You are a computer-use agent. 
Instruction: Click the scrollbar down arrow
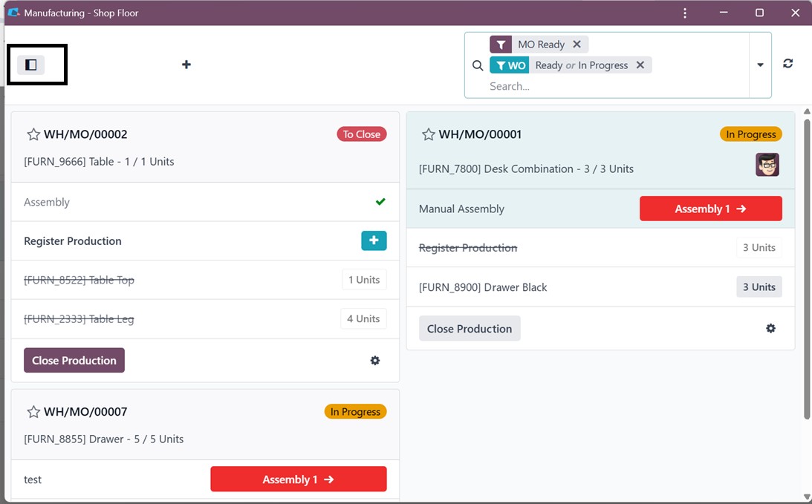click(x=807, y=497)
